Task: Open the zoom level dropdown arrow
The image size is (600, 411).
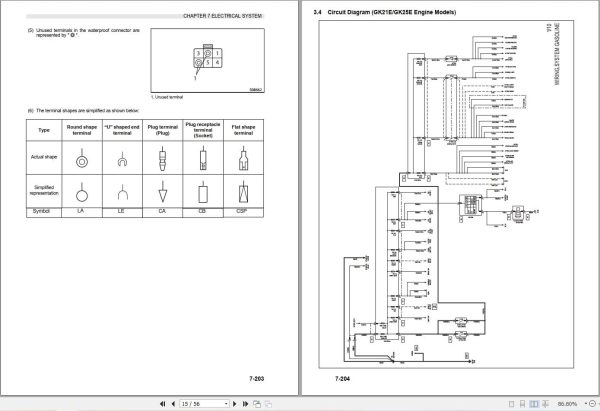Action: tap(585, 404)
